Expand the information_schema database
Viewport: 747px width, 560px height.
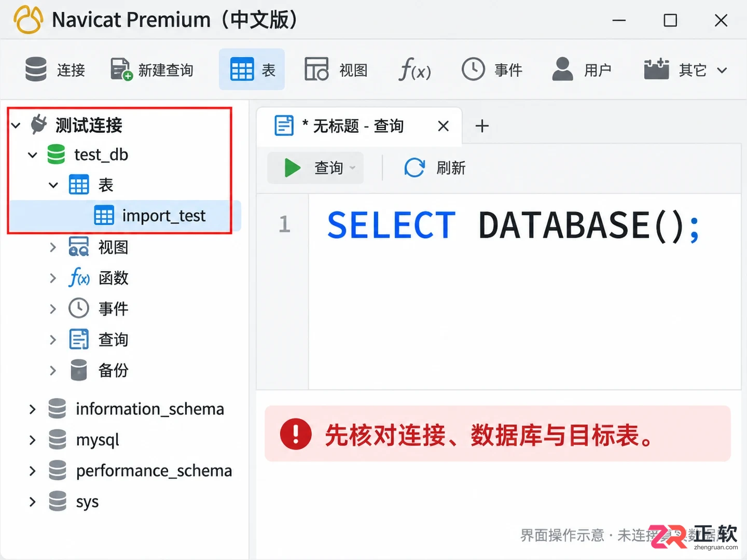[x=33, y=409]
